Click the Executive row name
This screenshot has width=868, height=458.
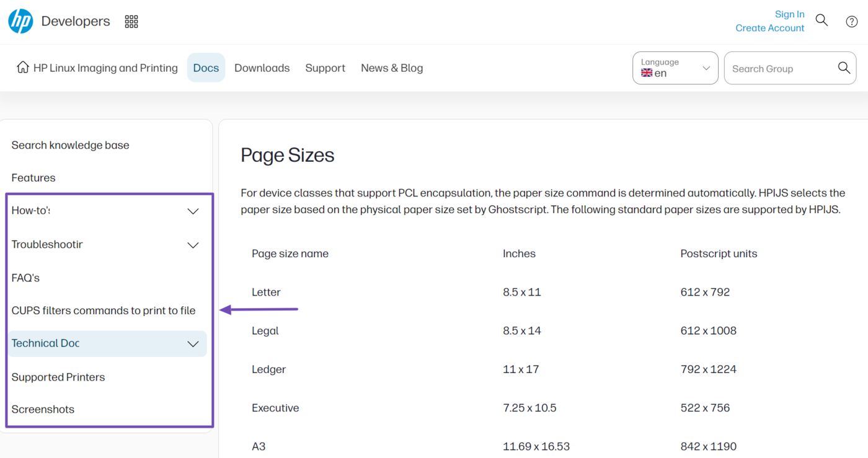click(x=275, y=408)
